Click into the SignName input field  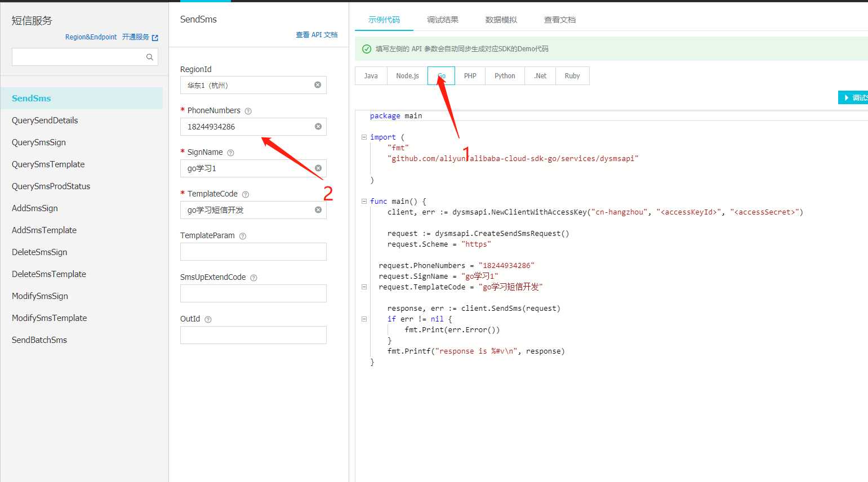click(x=253, y=168)
